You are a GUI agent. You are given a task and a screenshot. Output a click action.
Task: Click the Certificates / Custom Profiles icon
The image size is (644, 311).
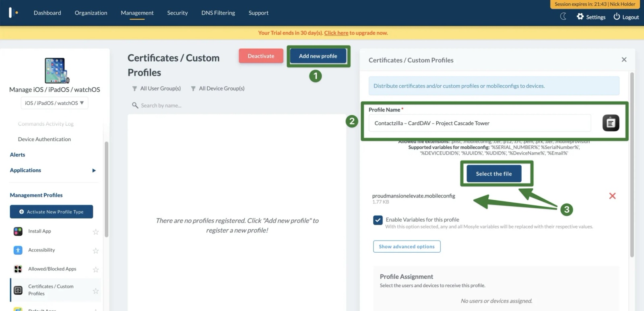(18, 290)
